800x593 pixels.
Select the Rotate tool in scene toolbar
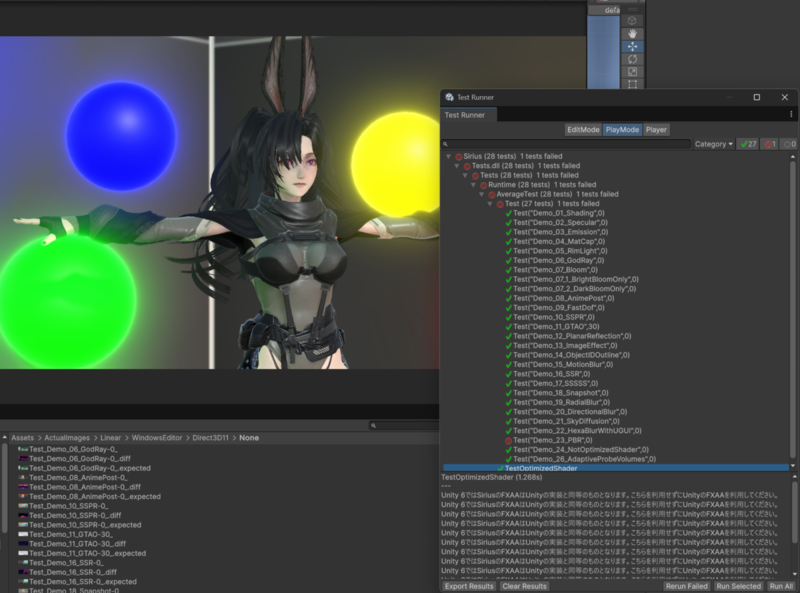click(632, 59)
